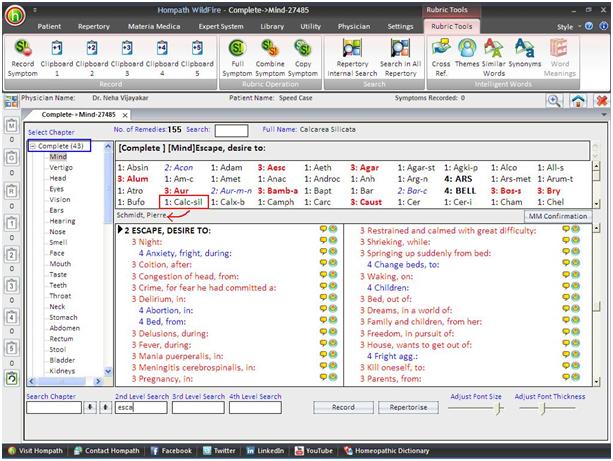Click the Search field beside No. of Remedies
The height and width of the screenshot is (461, 613).
231,130
